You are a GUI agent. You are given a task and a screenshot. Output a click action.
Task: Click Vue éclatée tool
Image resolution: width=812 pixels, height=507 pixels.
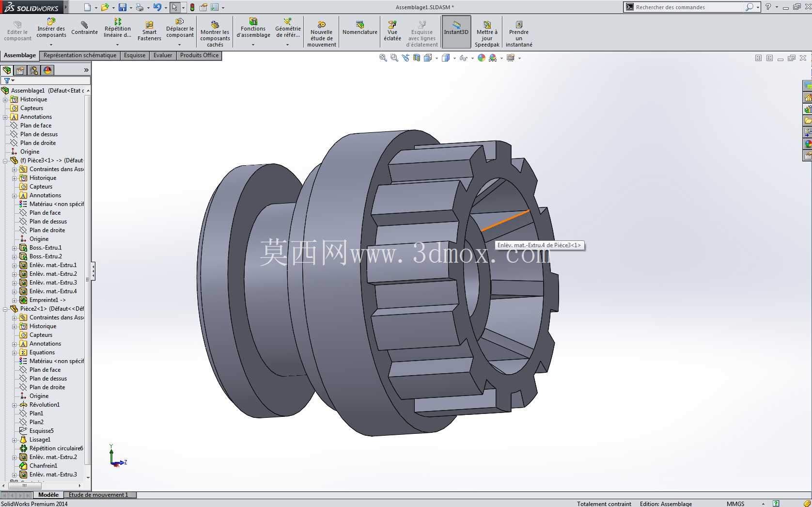(392, 31)
